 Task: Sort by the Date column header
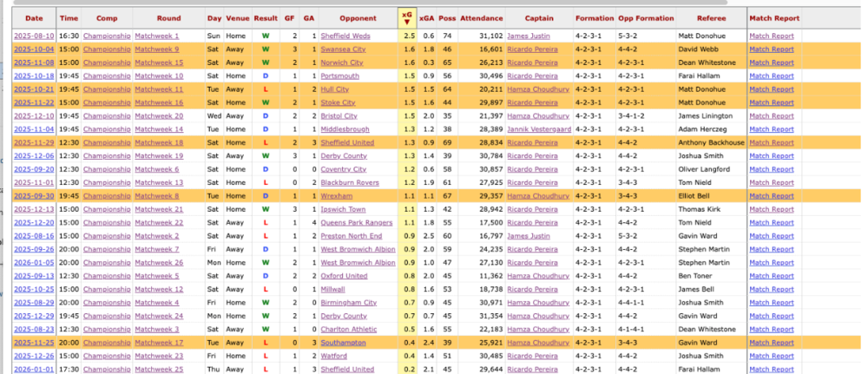coord(34,18)
